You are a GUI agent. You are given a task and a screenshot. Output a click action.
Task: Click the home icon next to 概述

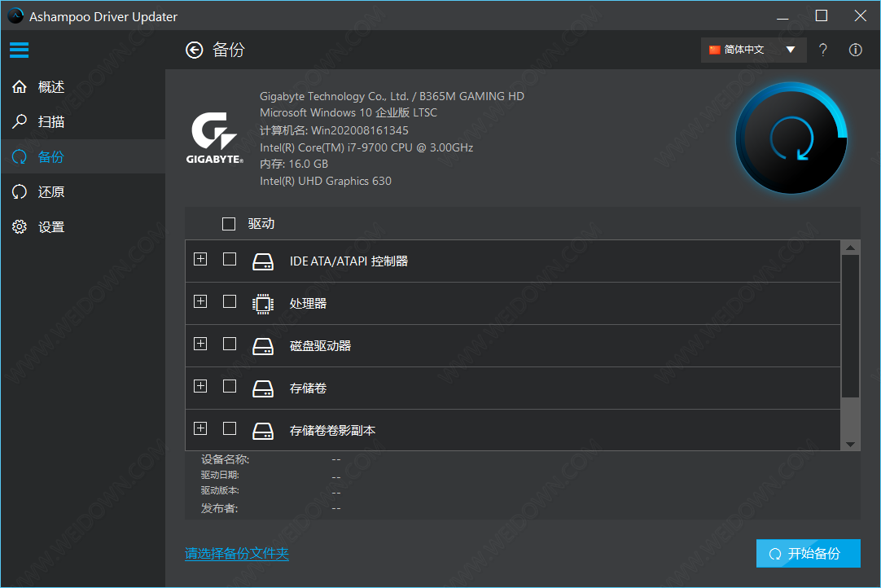(x=20, y=86)
